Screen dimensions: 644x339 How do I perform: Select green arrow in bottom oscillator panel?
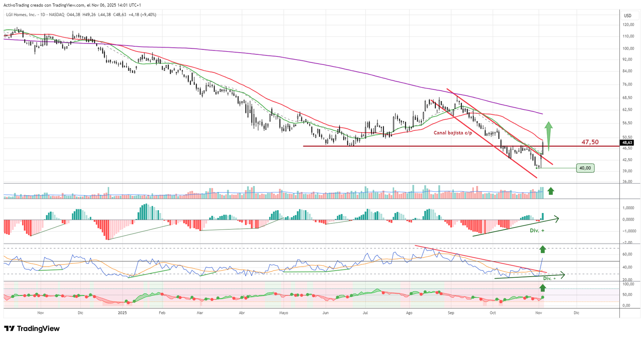coord(543,287)
